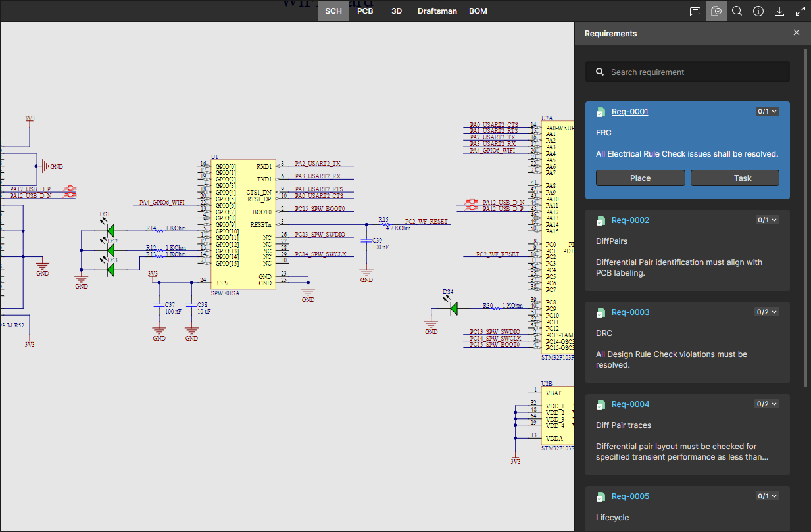Open the Req-0003 link
Viewport: 811px width, 532px height.
(x=630, y=312)
